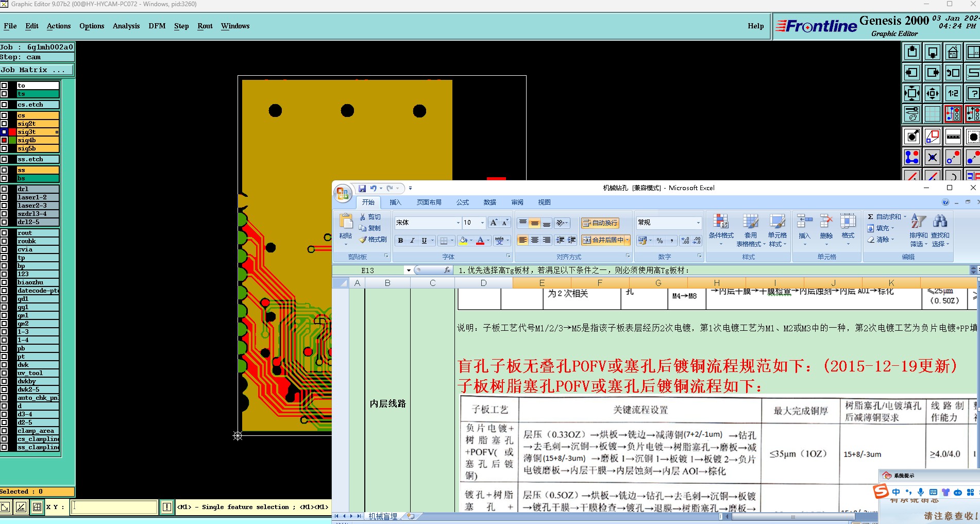Click the Job Matrix button
Viewport: 980px width, 524px height.
coord(37,70)
